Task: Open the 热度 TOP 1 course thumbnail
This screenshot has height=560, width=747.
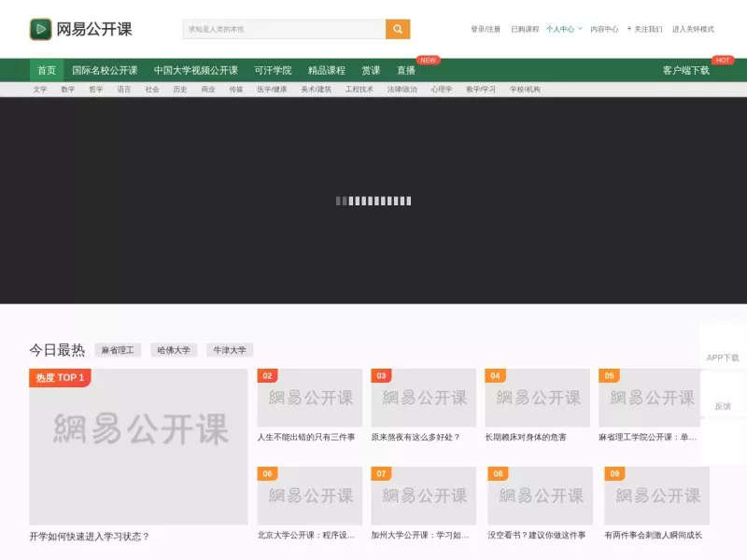Action: click(x=138, y=447)
